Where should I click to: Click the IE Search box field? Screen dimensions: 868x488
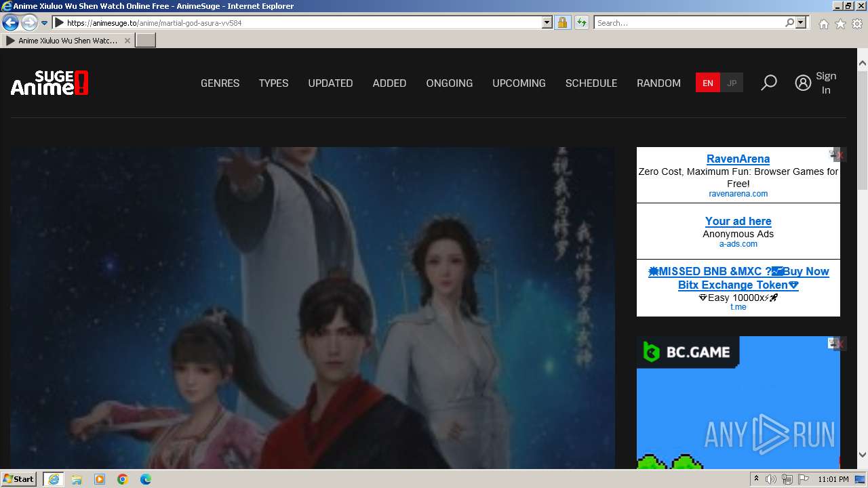(x=690, y=22)
